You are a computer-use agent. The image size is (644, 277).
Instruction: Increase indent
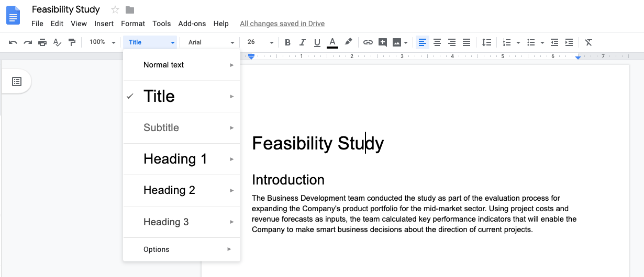tap(569, 42)
